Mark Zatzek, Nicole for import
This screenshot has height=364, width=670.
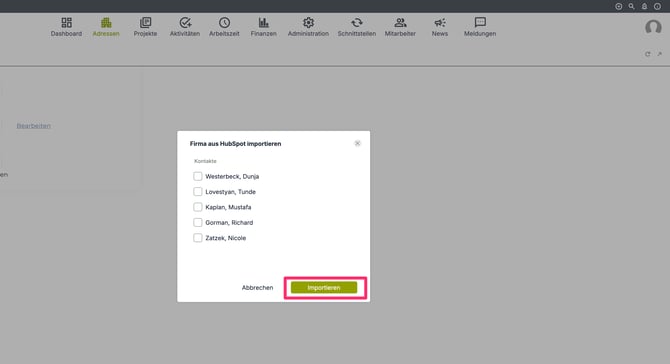click(197, 238)
